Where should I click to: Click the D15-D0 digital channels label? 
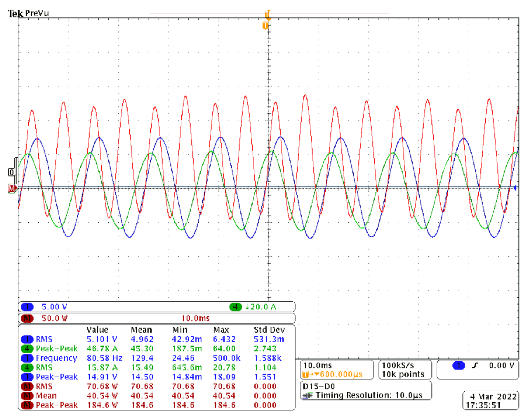[319, 387]
